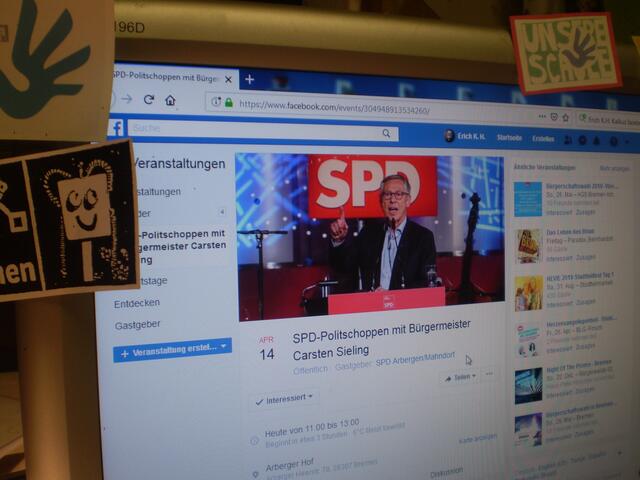Click Erstellen in the Facebook header

(543, 139)
